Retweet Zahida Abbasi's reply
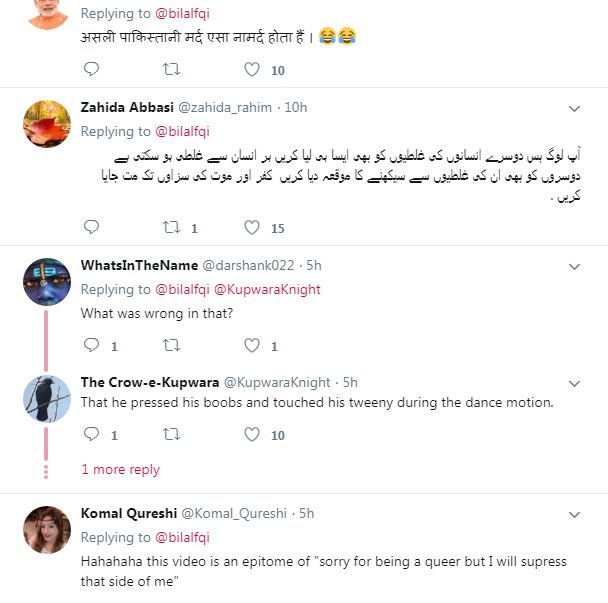Image resolution: width=608 pixels, height=603 pixels. point(171,228)
